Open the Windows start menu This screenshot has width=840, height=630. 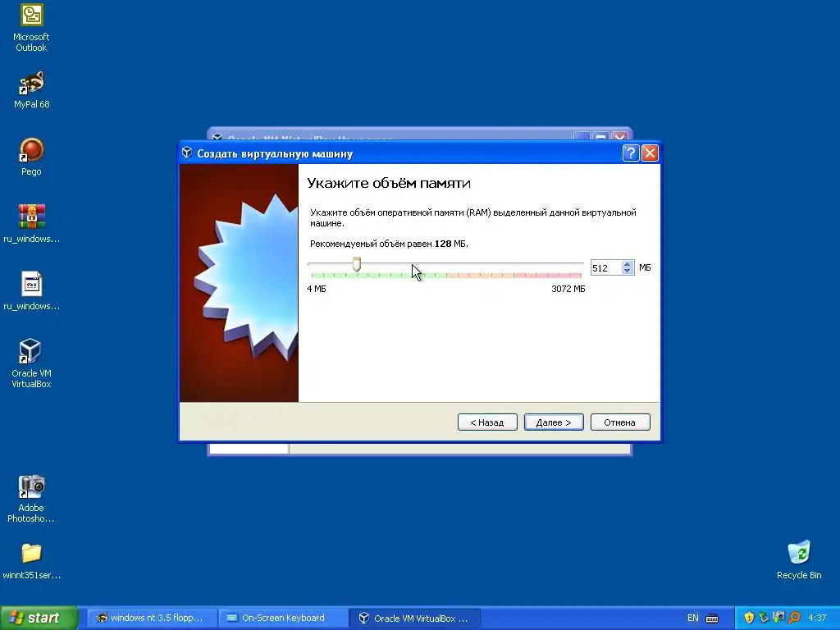tap(39, 618)
